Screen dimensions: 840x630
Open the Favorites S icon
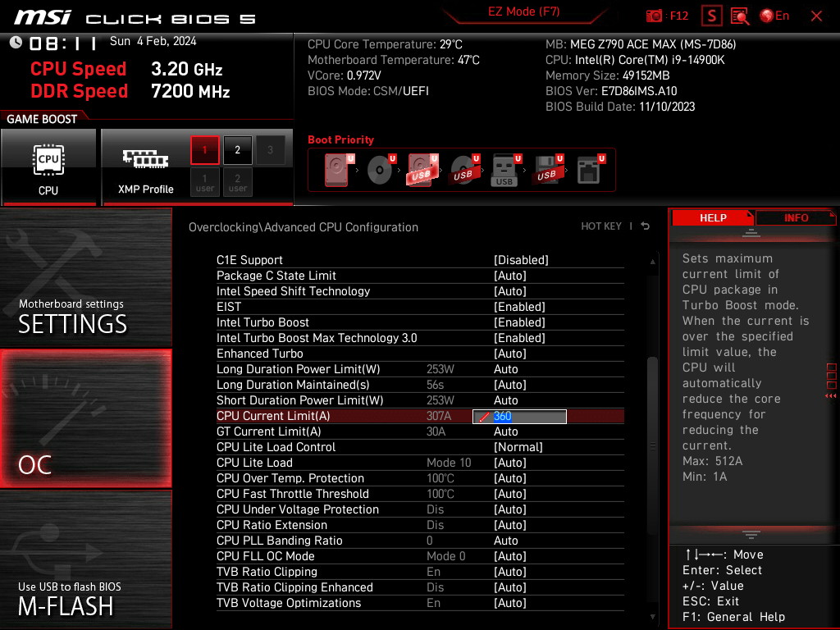[711, 16]
